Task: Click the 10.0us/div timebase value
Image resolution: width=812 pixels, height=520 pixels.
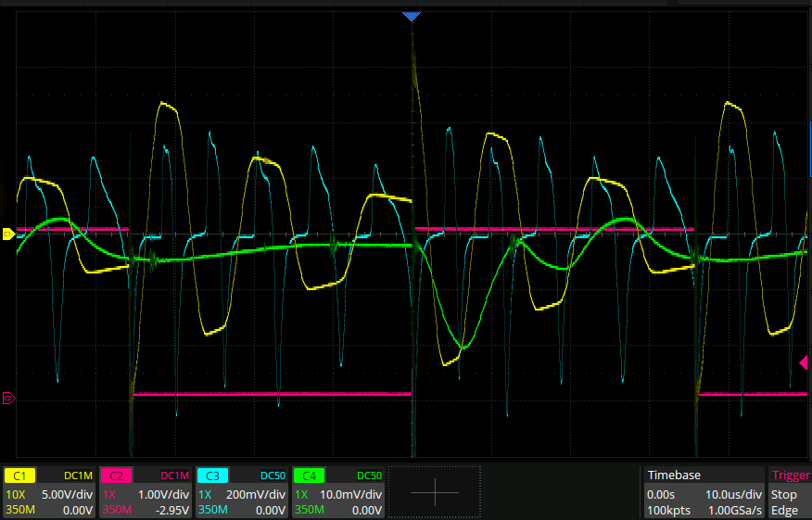Action: point(734,494)
